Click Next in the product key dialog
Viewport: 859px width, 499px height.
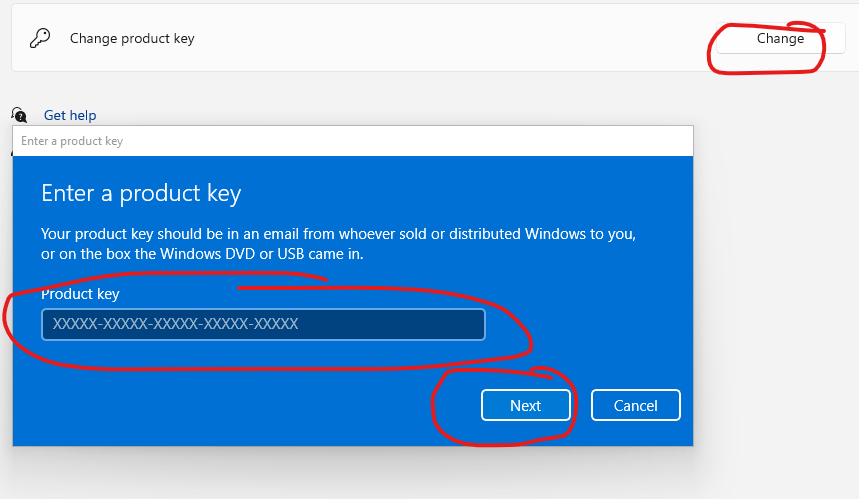coord(525,405)
